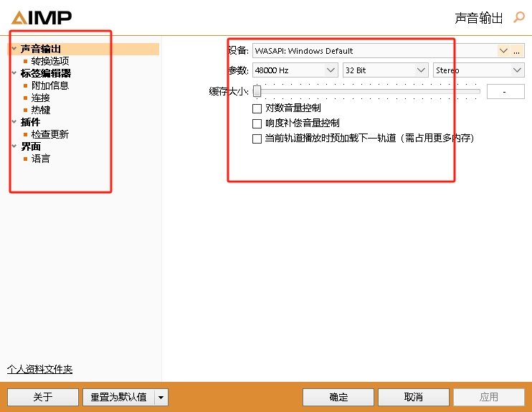This screenshot has width=532, height=412.
Task: Collapse the 标签编辑器 tree section
Action: pos(14,72)
